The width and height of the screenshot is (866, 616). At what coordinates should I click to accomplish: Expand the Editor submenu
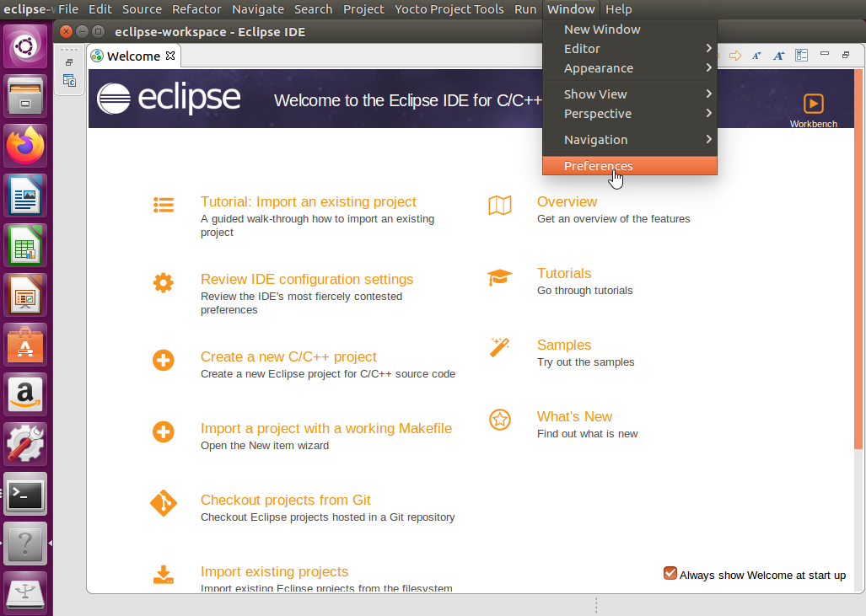pos(630,49)
